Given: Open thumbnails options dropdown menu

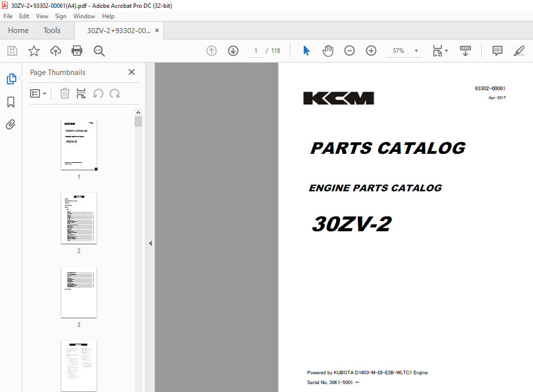Looking at the screenshot, I should (38, 94).
